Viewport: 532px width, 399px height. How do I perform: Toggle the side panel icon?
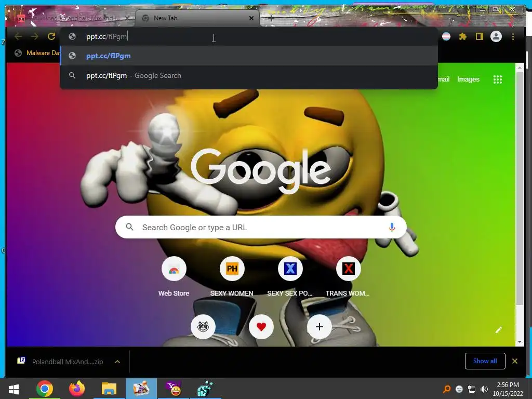coord(479,36)
